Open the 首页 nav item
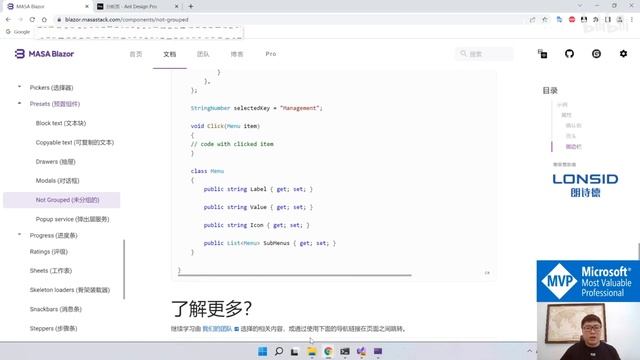Viewport: 640px width, 360px height. [136, 54]
